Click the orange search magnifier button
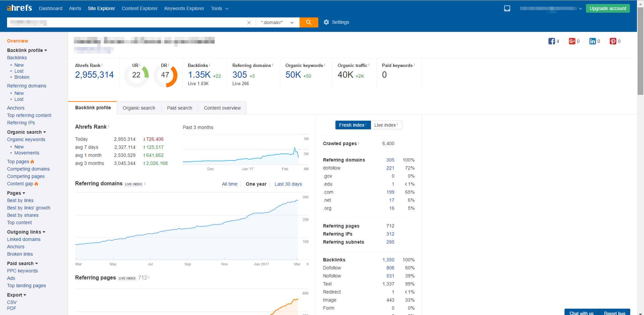Viewport: 644px width, 315px height. point(309,22)
